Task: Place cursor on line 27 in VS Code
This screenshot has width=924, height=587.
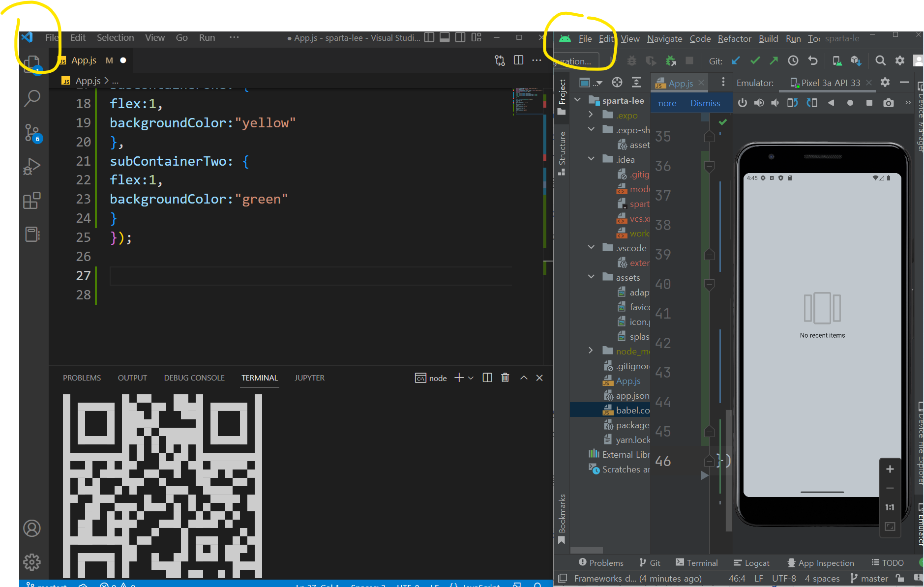Action: coord(311,276)
